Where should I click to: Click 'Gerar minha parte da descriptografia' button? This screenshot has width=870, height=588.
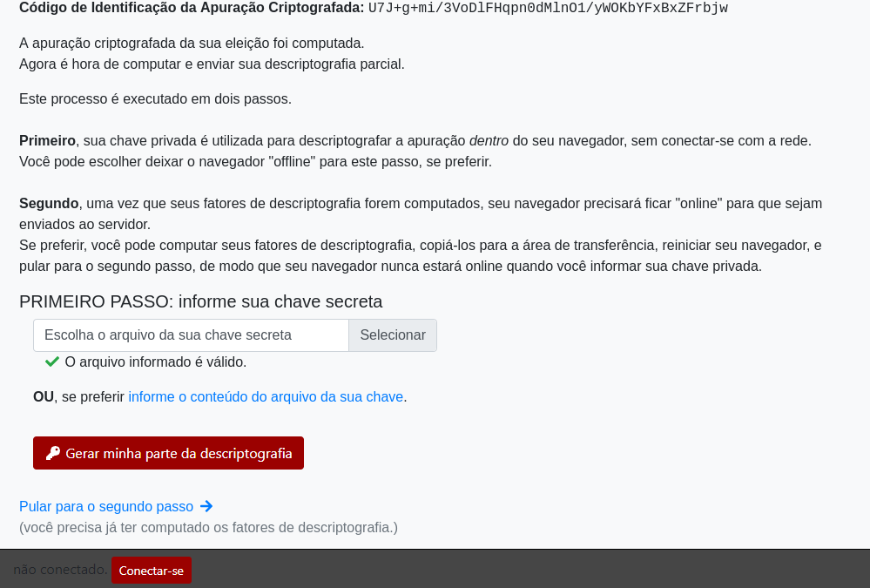[168, 453]
